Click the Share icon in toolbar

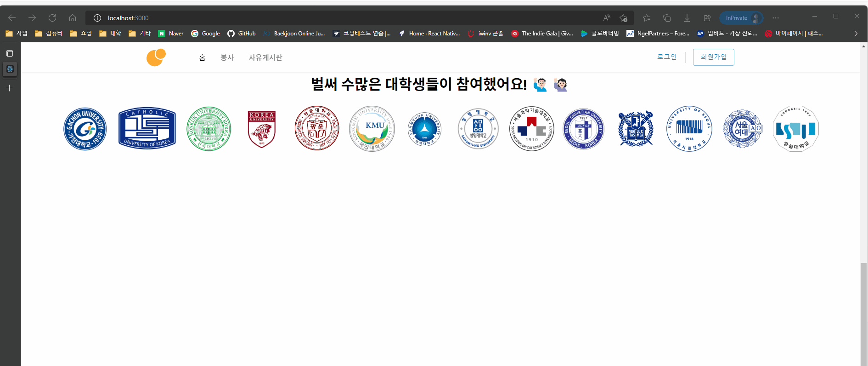coord(707,18)
